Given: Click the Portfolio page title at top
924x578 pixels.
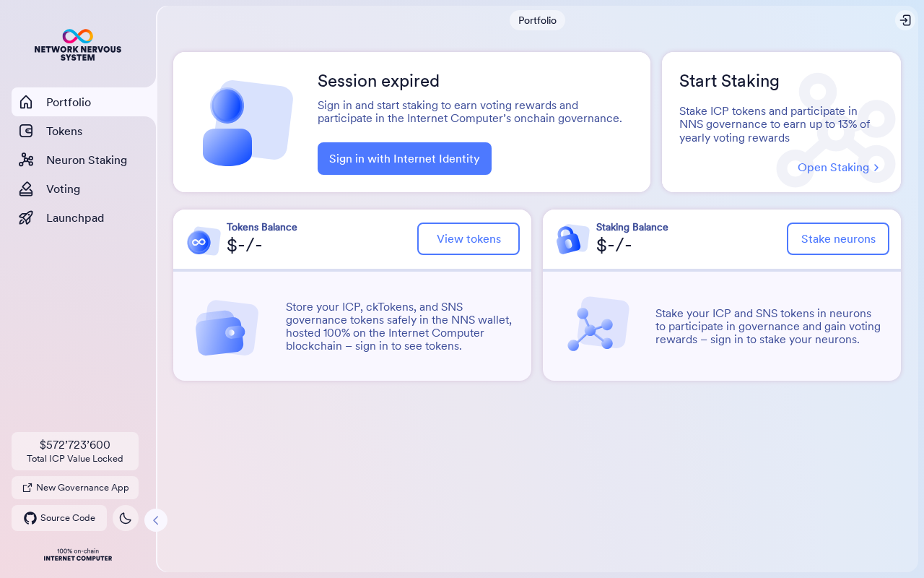Looking at the screenshot, I should coord(537,20).
